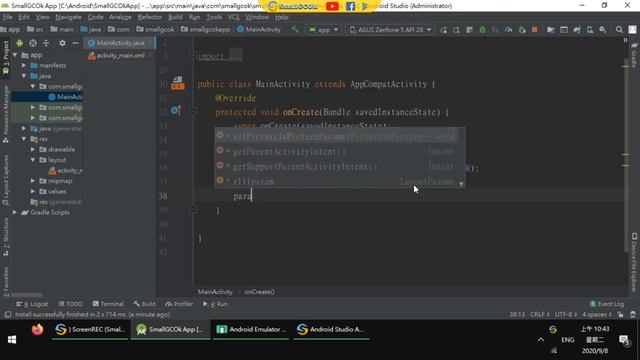
Task: Open Project panel settings gear
Action: [x=62, y=43]
